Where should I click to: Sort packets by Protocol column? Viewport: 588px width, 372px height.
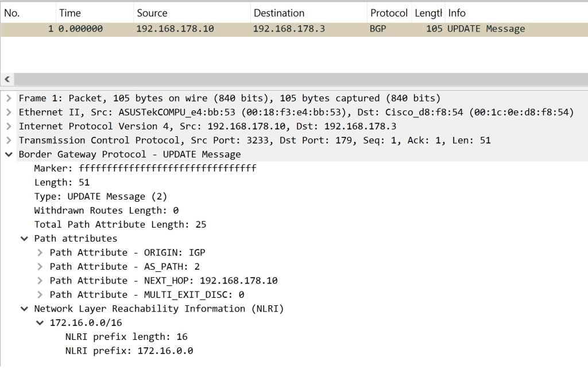click(x=389, y=13)
